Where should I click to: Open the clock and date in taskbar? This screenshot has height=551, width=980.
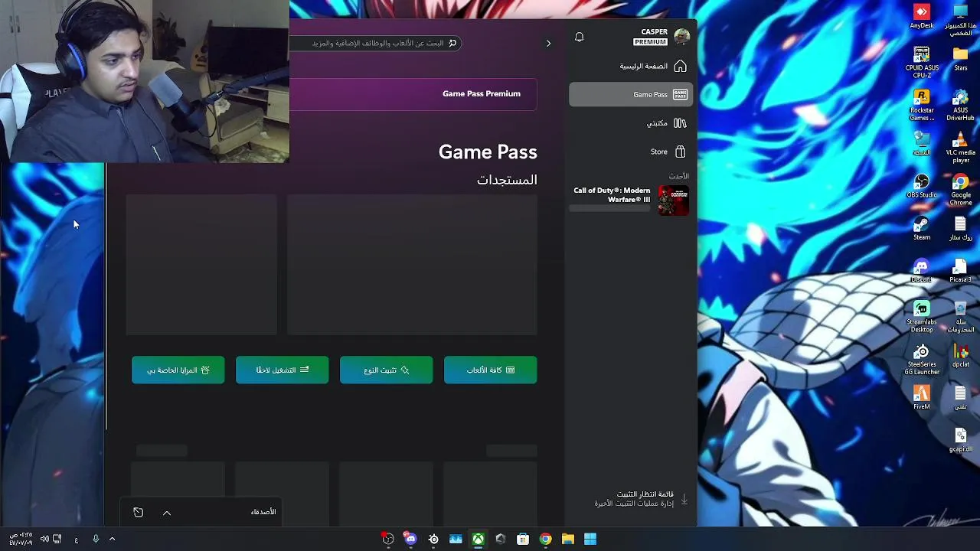(21, 539)
